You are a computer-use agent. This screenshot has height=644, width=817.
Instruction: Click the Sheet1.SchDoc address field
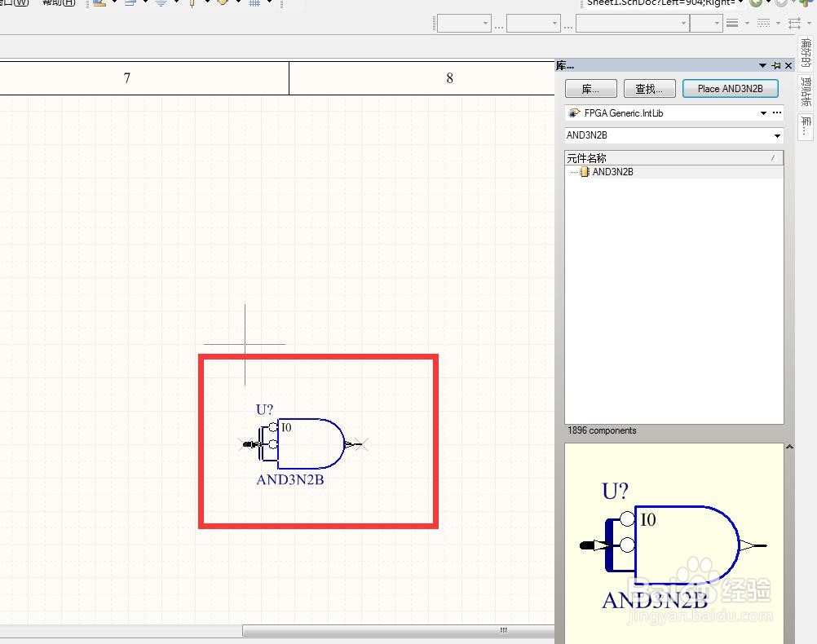(x=661, y=2)
